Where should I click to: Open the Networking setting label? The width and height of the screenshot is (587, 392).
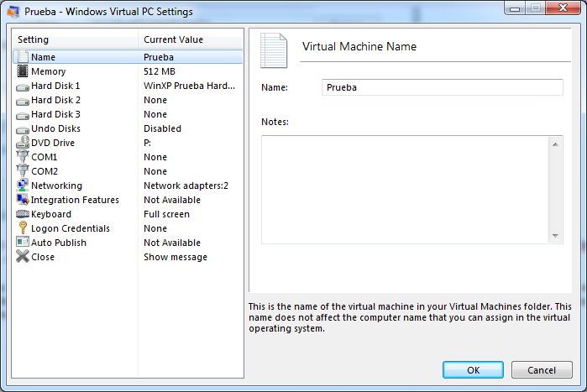click(56, 186)
